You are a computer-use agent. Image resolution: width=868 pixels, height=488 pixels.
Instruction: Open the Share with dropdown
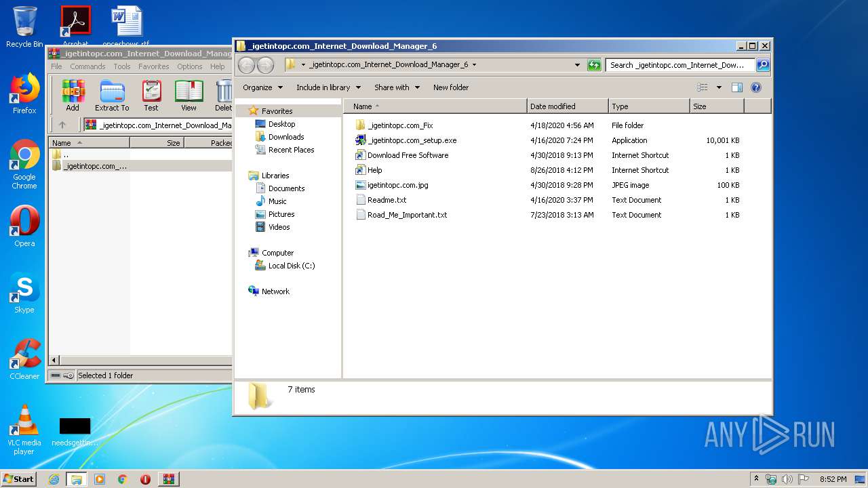point(397,87)
